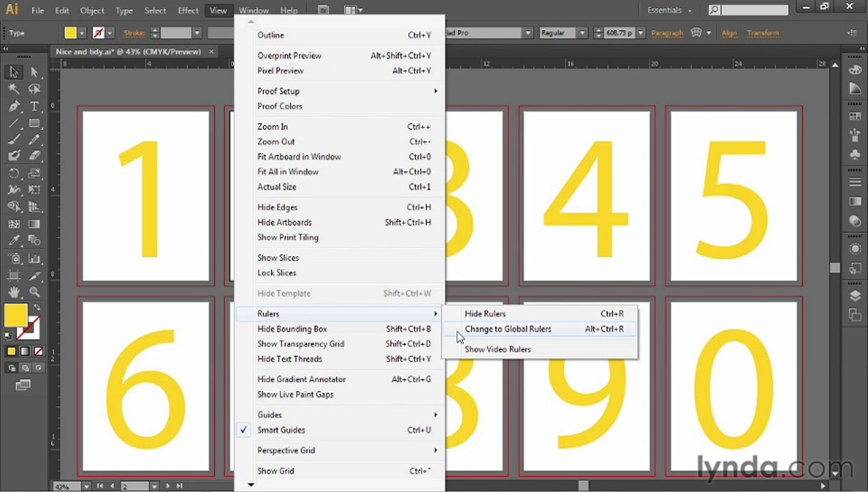This screenshot has height=492, width=868.
Task: Select the Selection (black arrow) tool
Action: 14,72
